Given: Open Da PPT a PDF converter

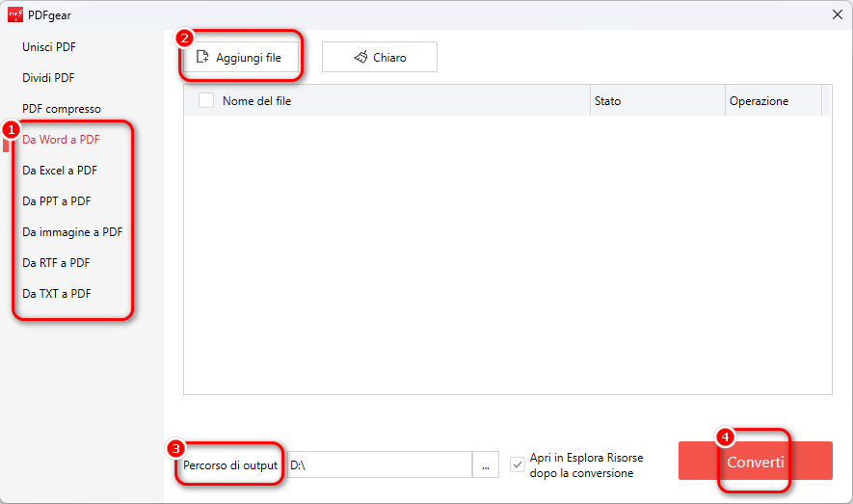Looking at the screenshot, I should 57,201.
